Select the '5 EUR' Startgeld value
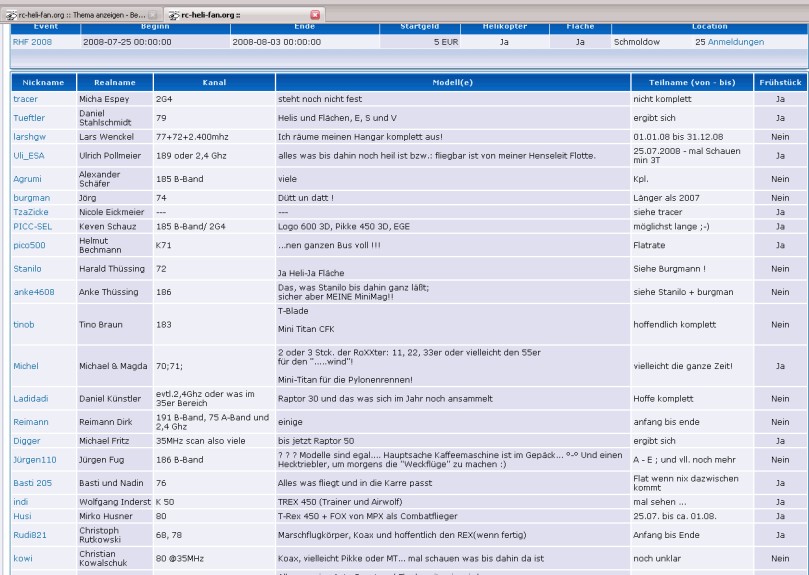This screenshot has width=809, height=575. (x=446, y=42)
